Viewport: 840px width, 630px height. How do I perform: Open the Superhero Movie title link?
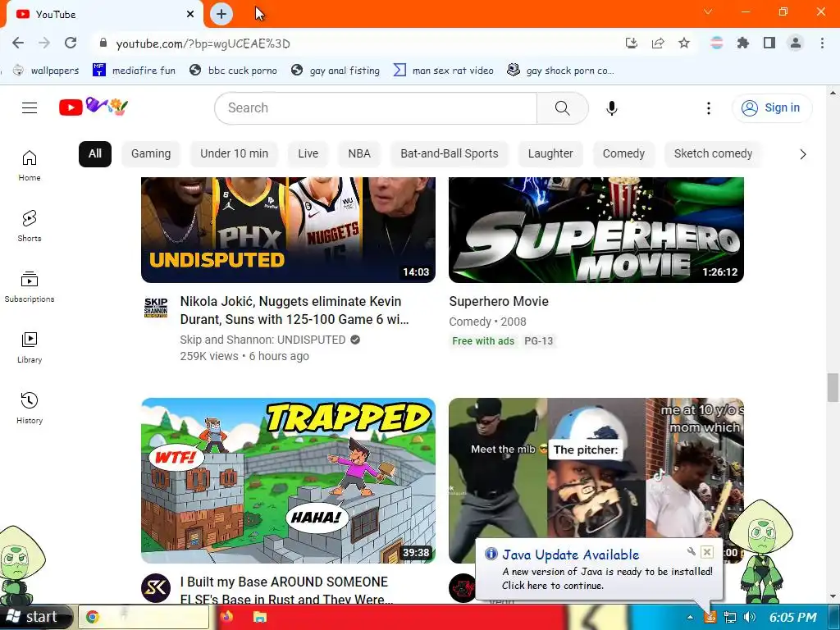point(499,302)
